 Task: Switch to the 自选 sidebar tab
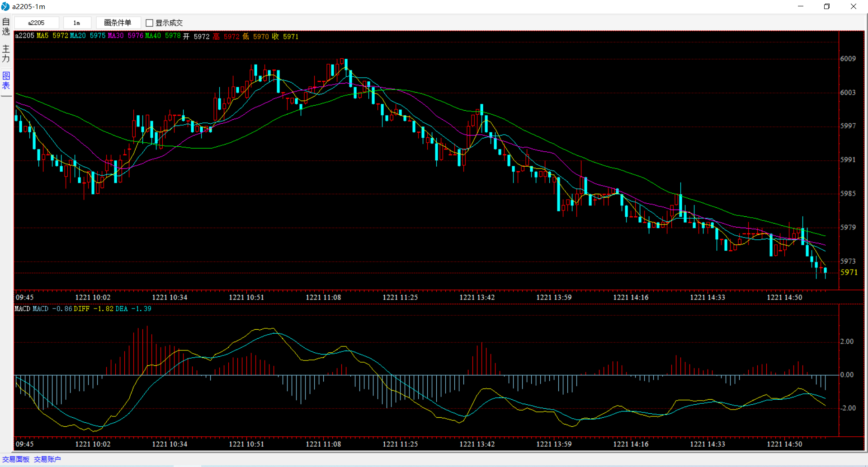point(6,27)
